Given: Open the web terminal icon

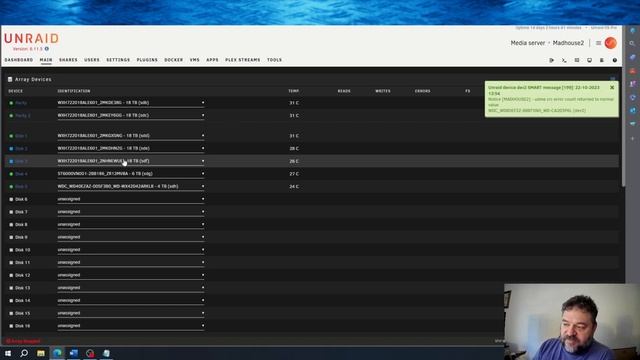Looking at the screenshot, I should (x=564, y=60).
